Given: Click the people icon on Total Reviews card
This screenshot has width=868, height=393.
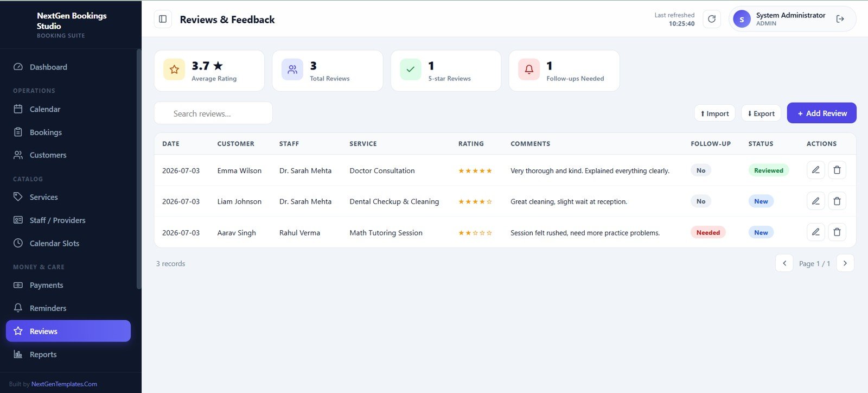Looking at the screenshot, I should pos(292,69).
